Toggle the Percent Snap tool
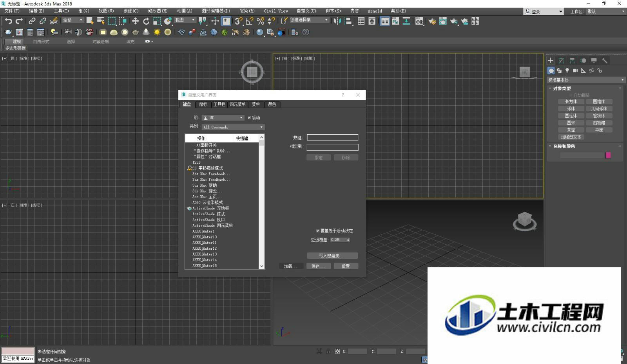 point(260,21)
